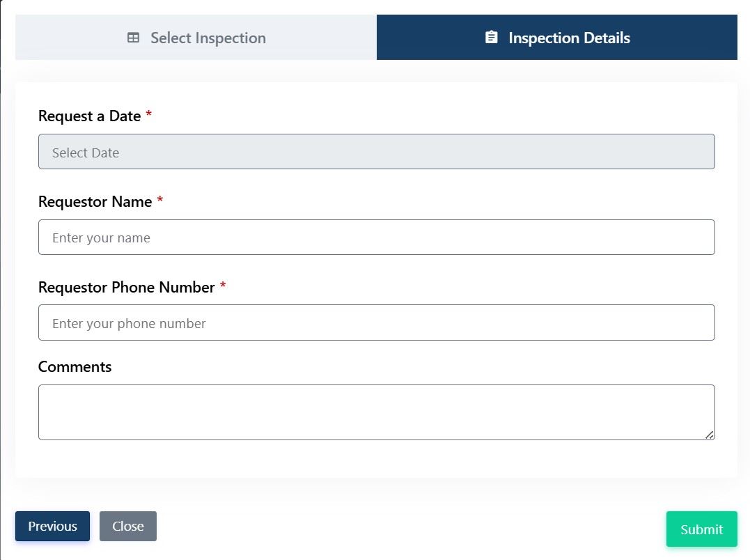
Task: Click inside the Comments text area
Action: (376, 412)
